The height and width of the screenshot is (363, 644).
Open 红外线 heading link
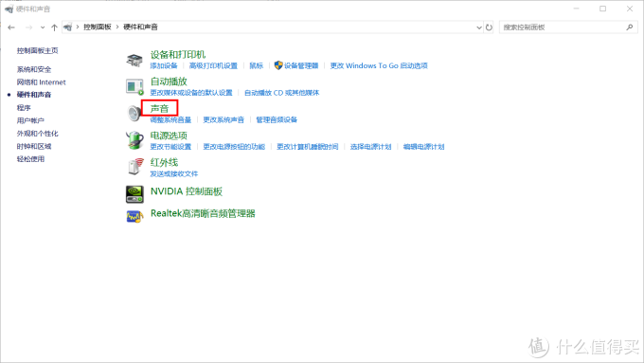click(164, 162)
